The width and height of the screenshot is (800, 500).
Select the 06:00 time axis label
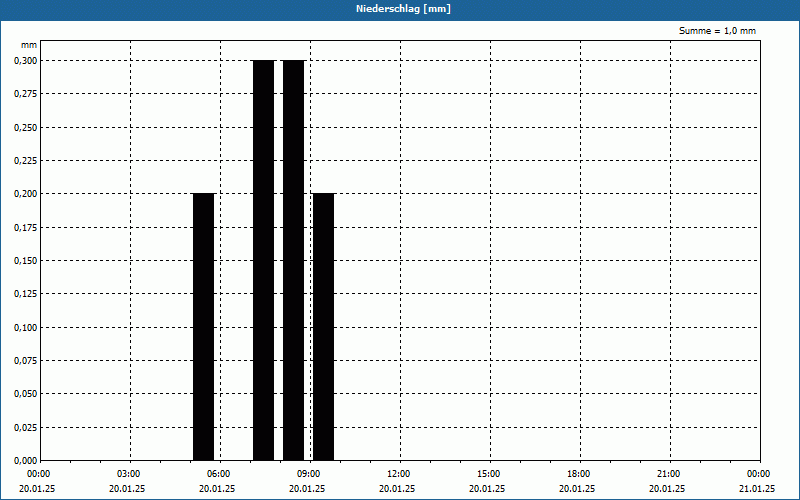coord(219,474)
